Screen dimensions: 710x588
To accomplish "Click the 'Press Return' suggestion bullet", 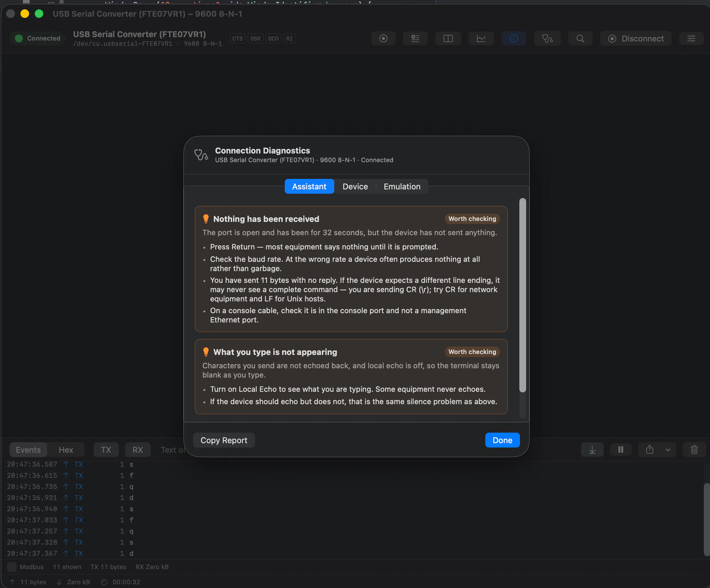I will [324, 247].
